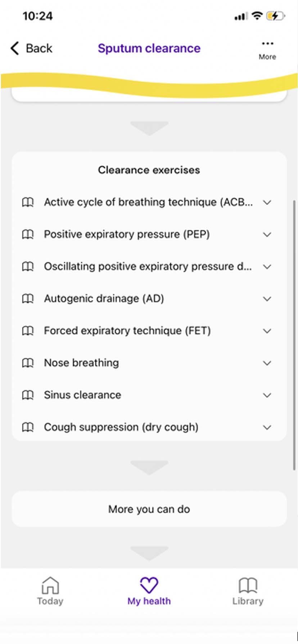The image size is (298, 644).
Task: Click the book icon next to Positive expiratory pressure
Action: [28, 234]
